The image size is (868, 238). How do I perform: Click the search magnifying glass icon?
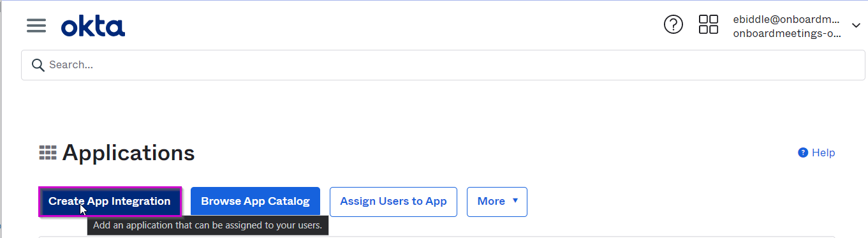[38, 64]
